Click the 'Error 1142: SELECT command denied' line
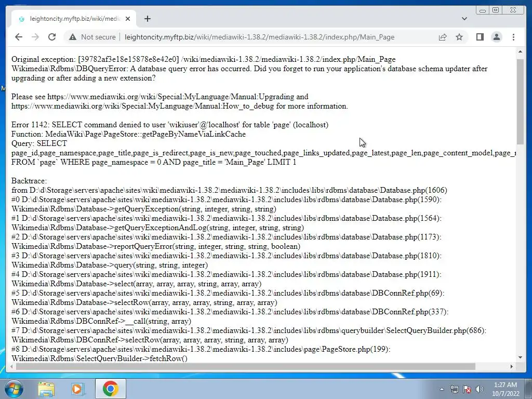The height and width of the screenshot is (399, 532). [170, 125]
